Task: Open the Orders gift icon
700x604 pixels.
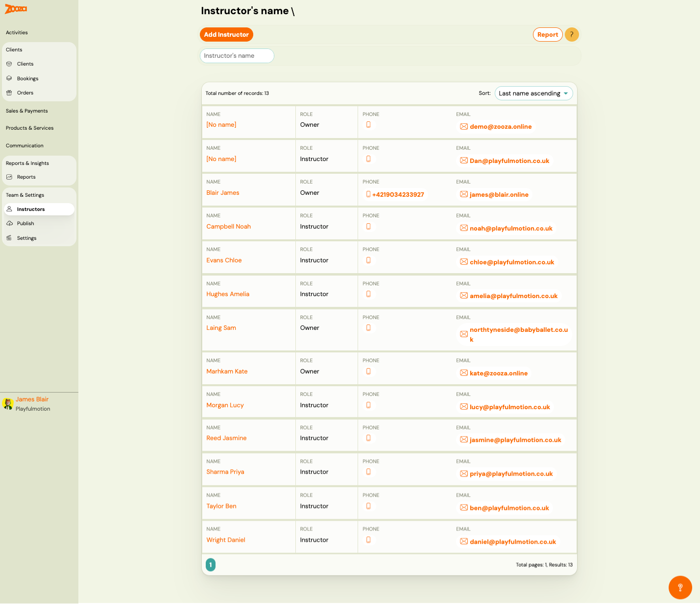Action: pyautogui.click(x=9, y=93)
